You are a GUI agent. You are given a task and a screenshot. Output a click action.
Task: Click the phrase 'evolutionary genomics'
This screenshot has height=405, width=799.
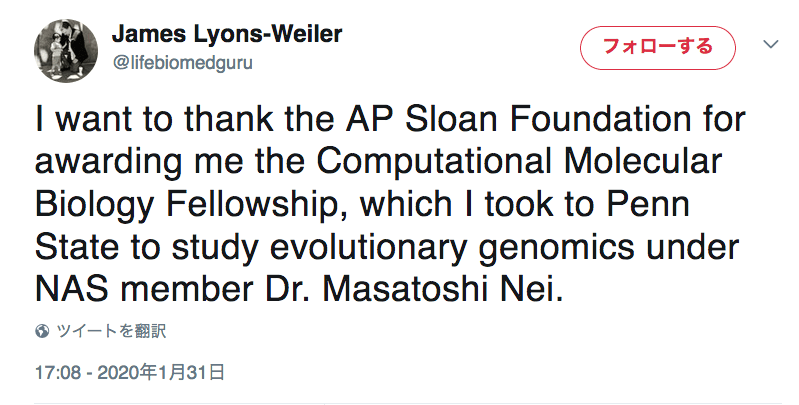pyautogui.click(x=452, y=248)
